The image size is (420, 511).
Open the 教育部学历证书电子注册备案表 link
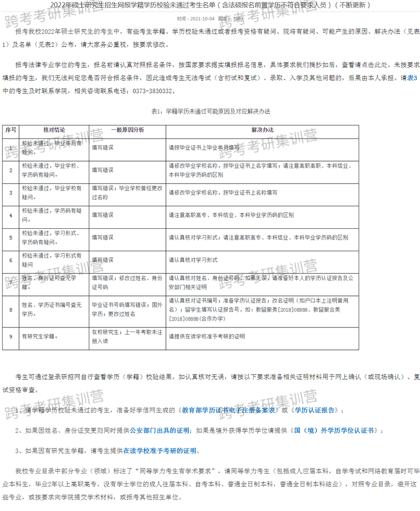(228, 410)
